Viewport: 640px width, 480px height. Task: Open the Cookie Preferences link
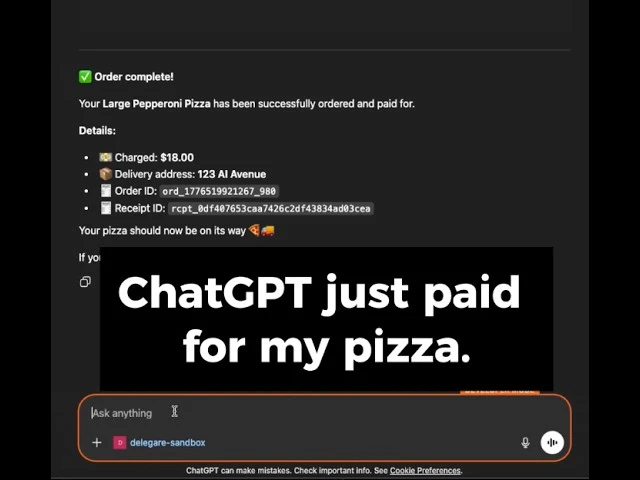(425, 471)
